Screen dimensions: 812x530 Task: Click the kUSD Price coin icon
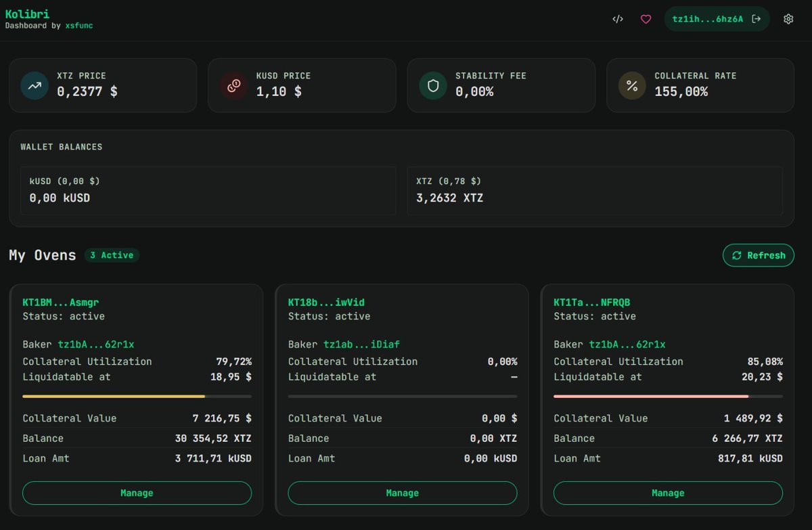pos(233,85)
